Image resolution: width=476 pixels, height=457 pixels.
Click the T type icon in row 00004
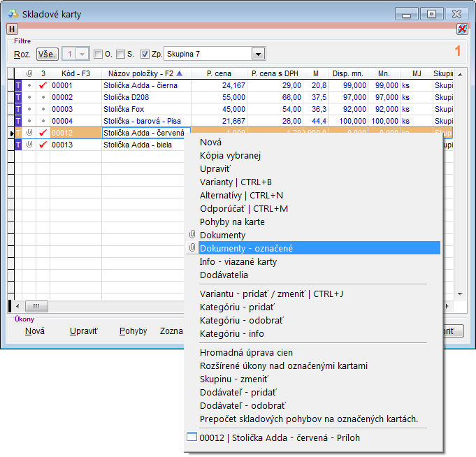coord(18,121)
